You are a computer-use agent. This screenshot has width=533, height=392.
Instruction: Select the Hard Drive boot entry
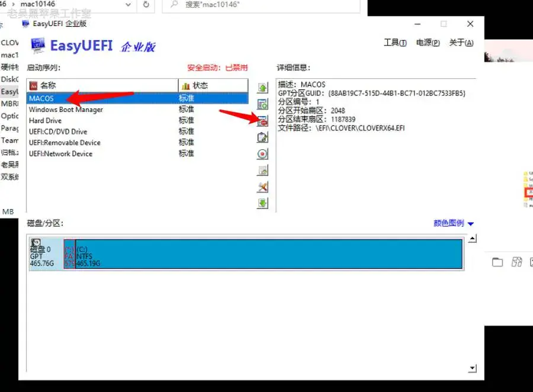click(137, 120)
